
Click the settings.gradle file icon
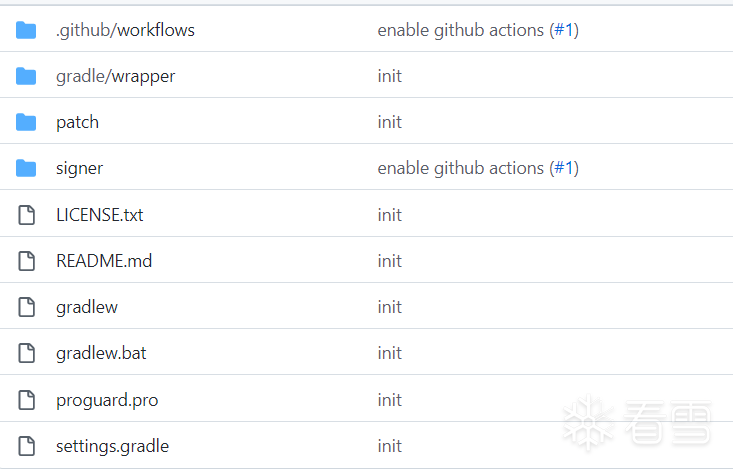point(26,446)
